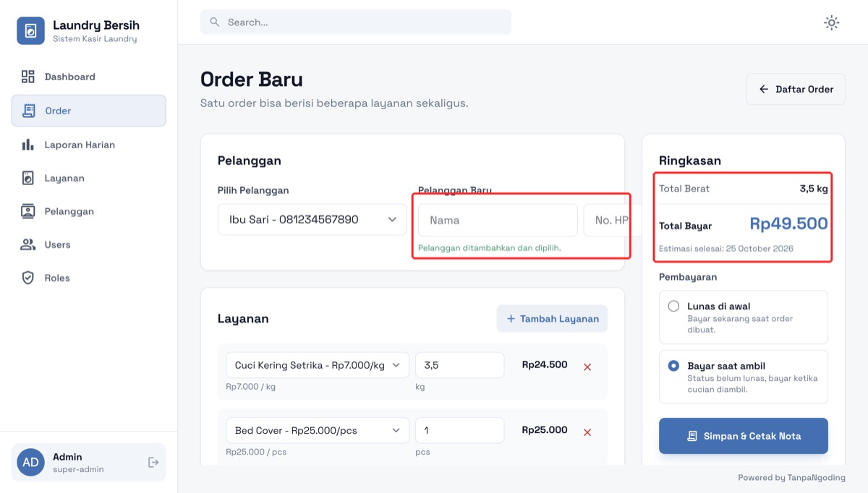Focus the Nama input field
Screen dimensions: 868x493
pos(498,220)
